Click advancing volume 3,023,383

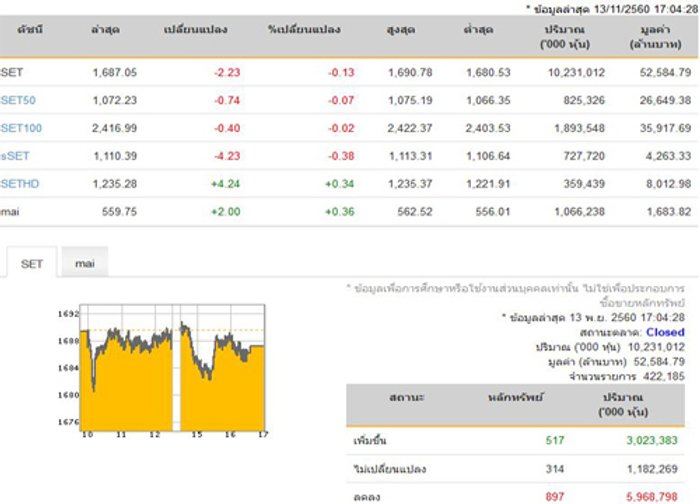pos(652,441)
